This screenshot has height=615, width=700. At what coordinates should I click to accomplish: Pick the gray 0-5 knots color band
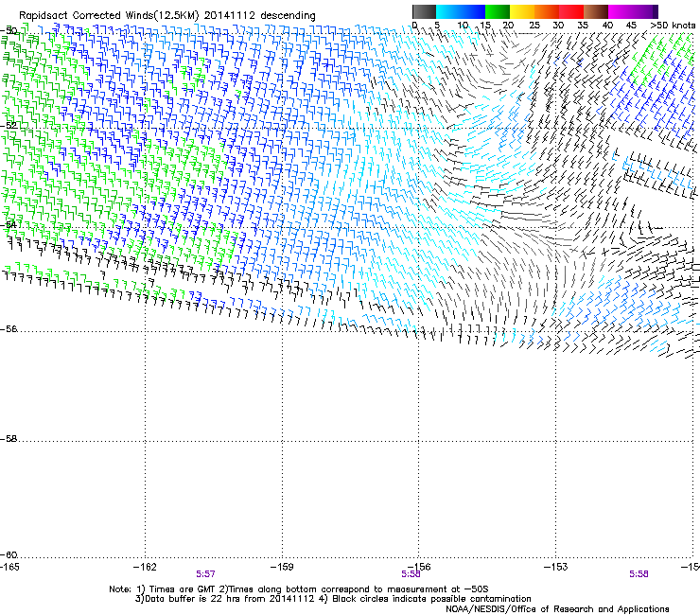(424, 11)
